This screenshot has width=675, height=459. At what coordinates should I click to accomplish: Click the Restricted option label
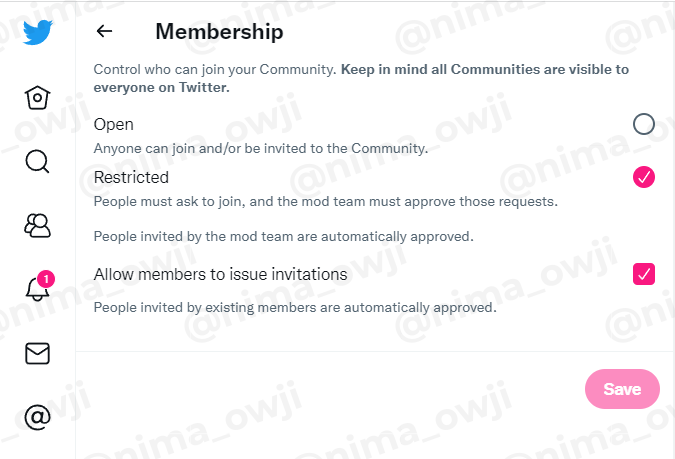131,177
